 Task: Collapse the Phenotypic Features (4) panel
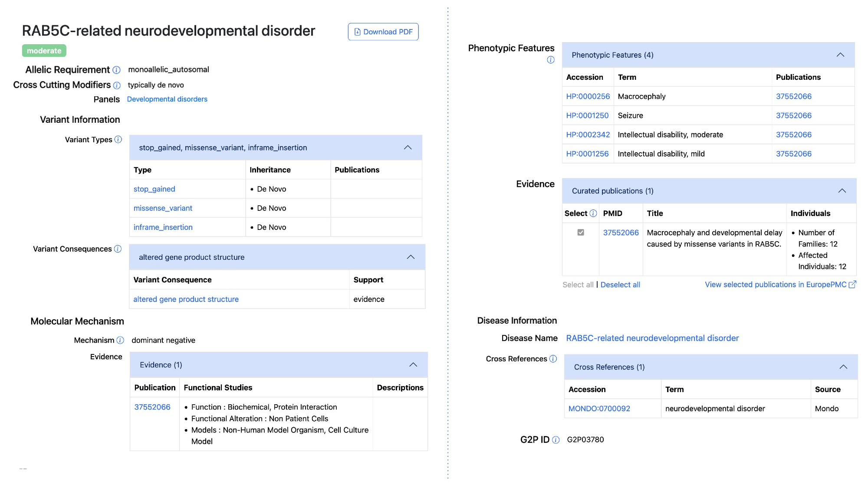click(x=840, y=55)
